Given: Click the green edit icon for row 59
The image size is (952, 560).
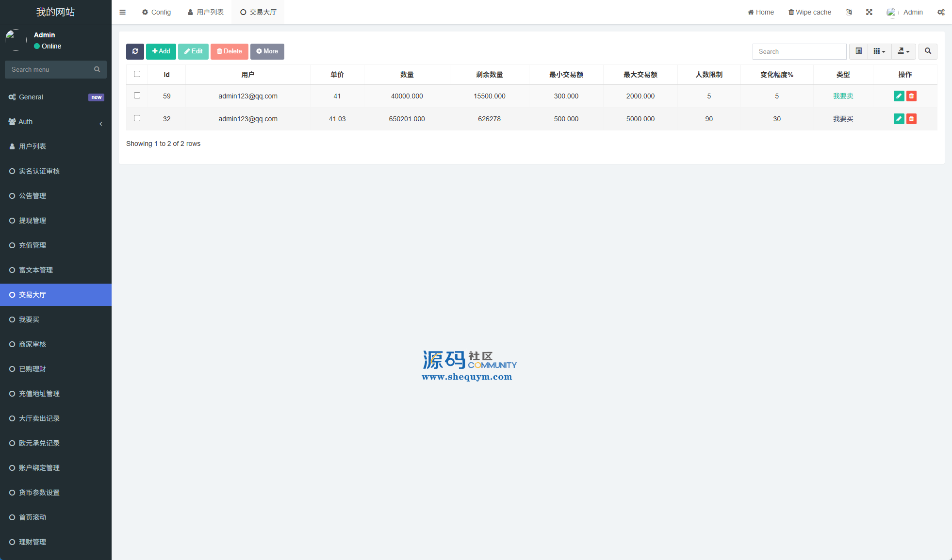Looking at the screenshot, I should tap(899, 96).
